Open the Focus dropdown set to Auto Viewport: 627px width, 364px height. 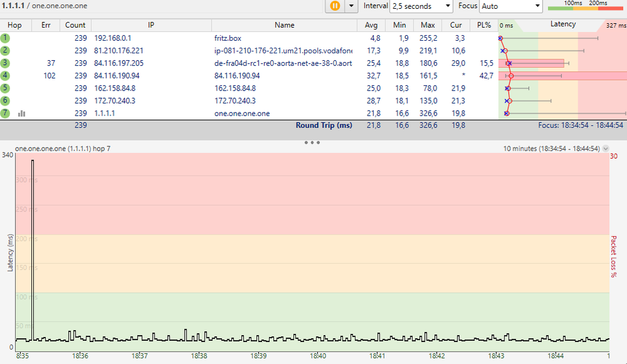(511, 6)
